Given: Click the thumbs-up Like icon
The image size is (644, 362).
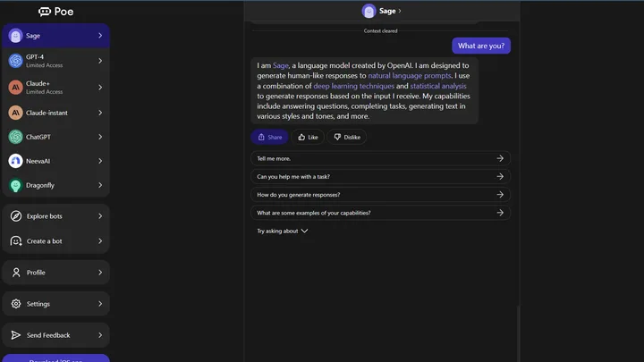Looking at the screenshot, I should pyautogui.click(x=301, y=137).
